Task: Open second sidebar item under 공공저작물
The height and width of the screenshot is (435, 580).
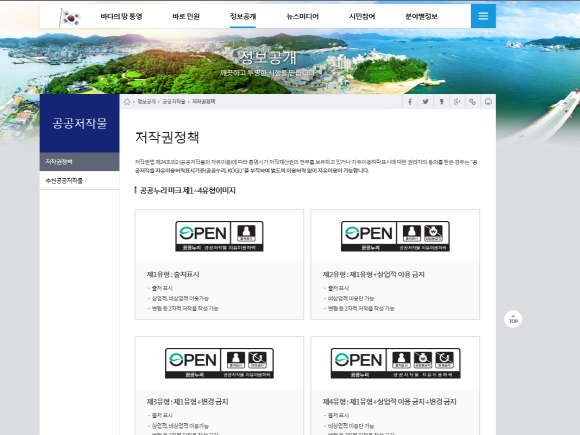Action: click(x=80, y=181)
